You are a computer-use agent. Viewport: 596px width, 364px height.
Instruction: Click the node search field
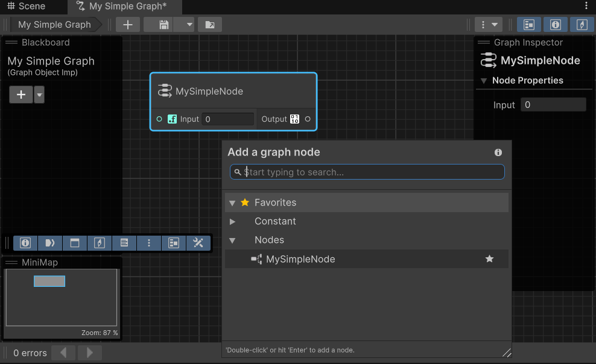tap(367, 172)
